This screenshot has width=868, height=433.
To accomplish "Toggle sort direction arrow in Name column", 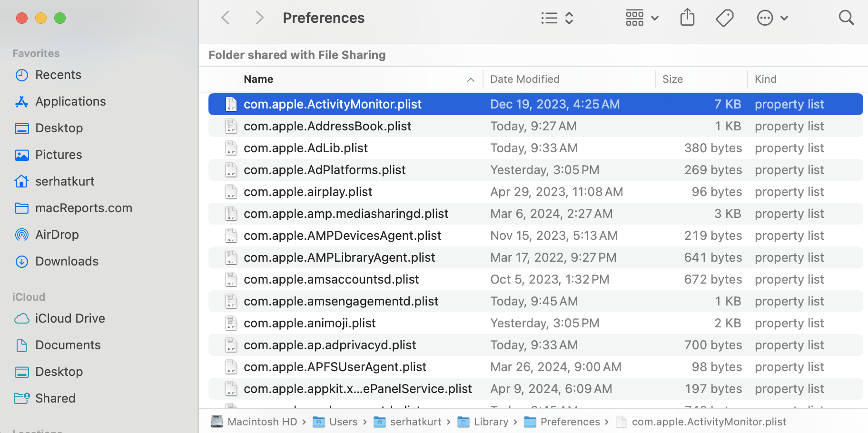I will point(471,79).
